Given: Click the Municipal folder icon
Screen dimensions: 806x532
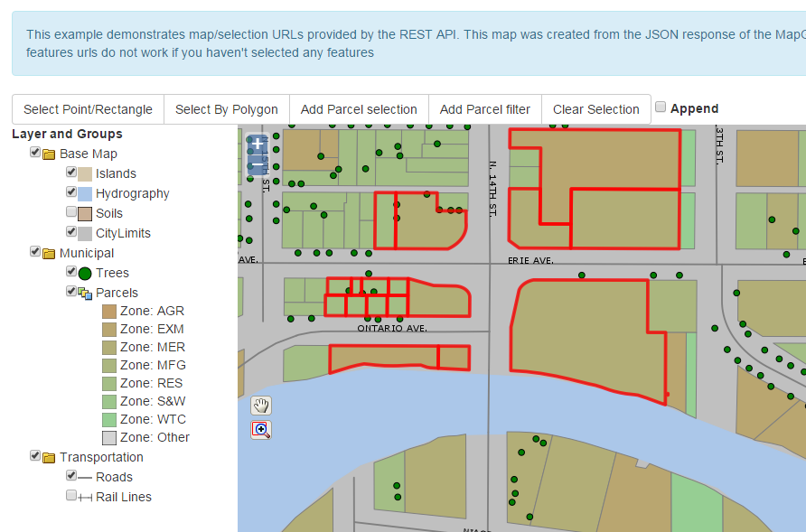Looking at the screenshot, I should [x=50, y=253].
